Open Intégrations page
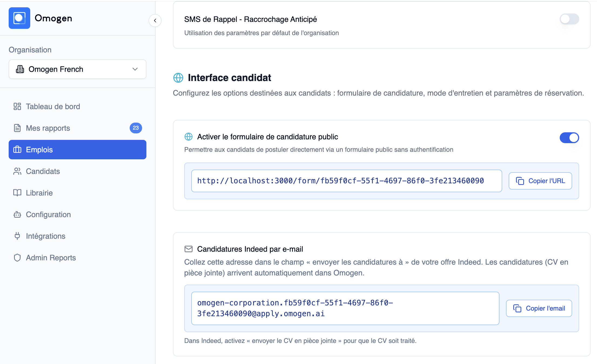The image size is (597, 364). 78,236
